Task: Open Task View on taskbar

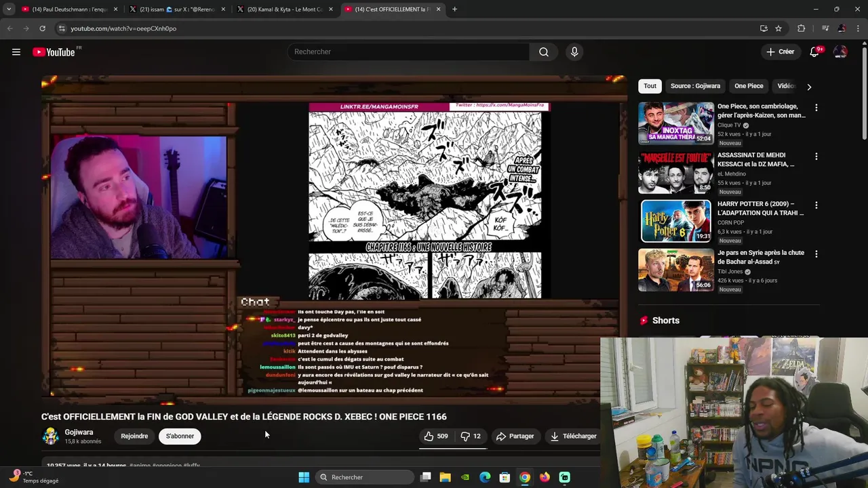Action: pyautogui.click(x=425, y=477)
